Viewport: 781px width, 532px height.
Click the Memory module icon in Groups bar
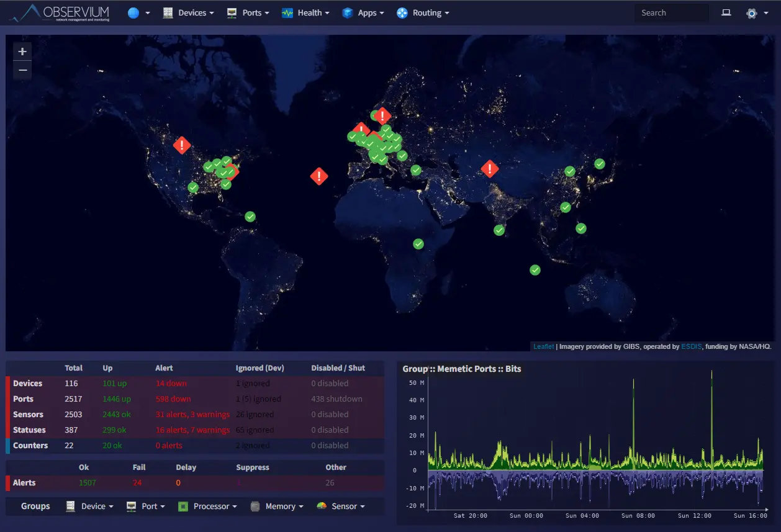pos(255,506)
